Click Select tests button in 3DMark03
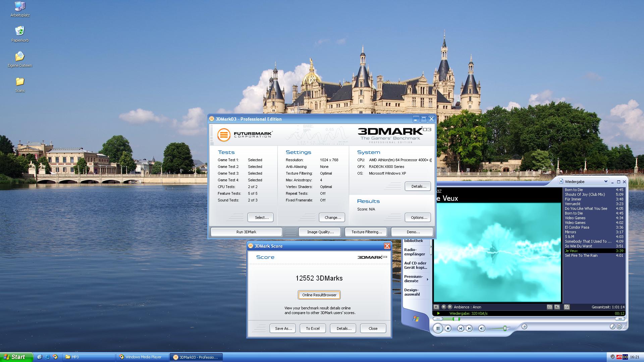This screenshot has height=362, width=644. pos(261,218)
